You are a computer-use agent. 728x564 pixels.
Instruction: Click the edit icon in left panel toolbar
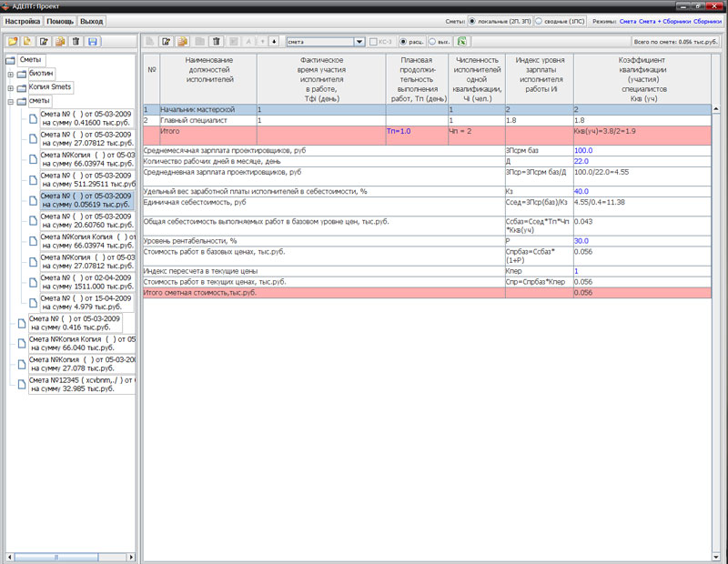(x=43, y=42)
